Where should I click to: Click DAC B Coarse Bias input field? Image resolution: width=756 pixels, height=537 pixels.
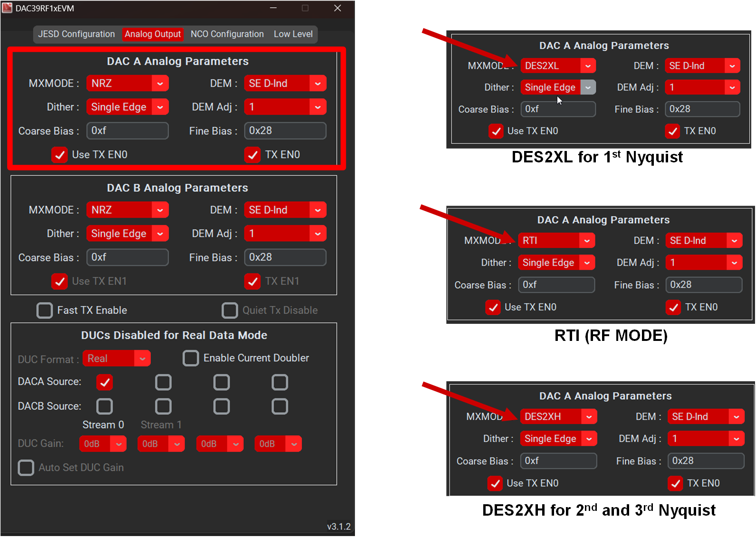pos(127,257)
